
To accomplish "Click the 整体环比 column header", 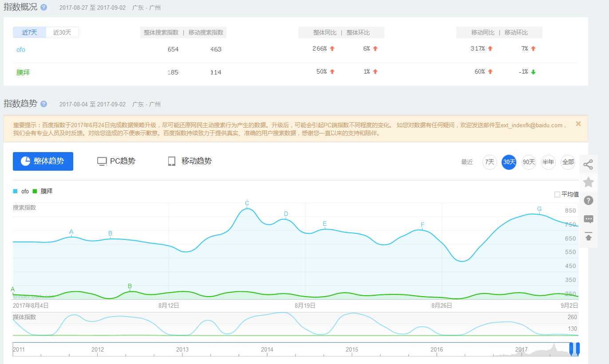I will tap(358, 33).
